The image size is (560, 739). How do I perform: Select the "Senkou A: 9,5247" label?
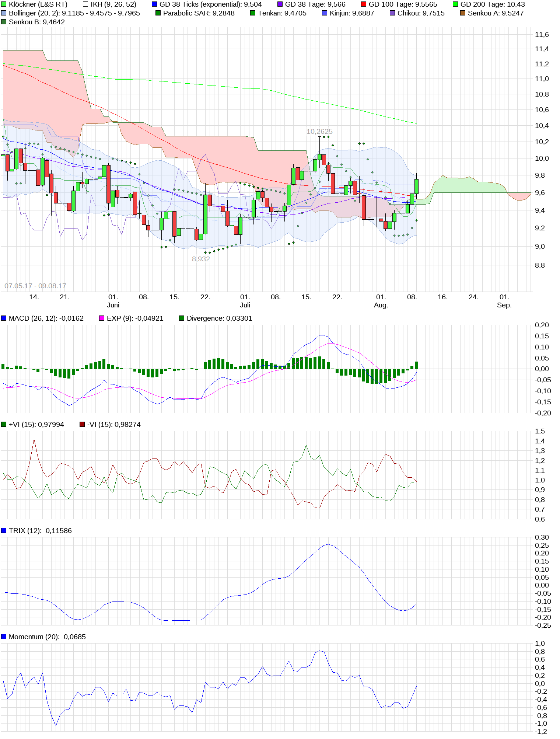496,13
